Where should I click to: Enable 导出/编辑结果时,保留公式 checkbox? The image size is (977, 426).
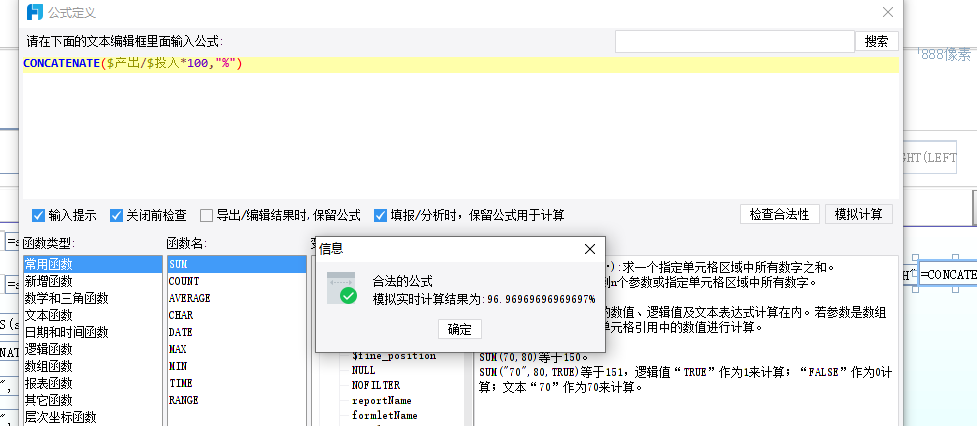[x=206, y=215]
